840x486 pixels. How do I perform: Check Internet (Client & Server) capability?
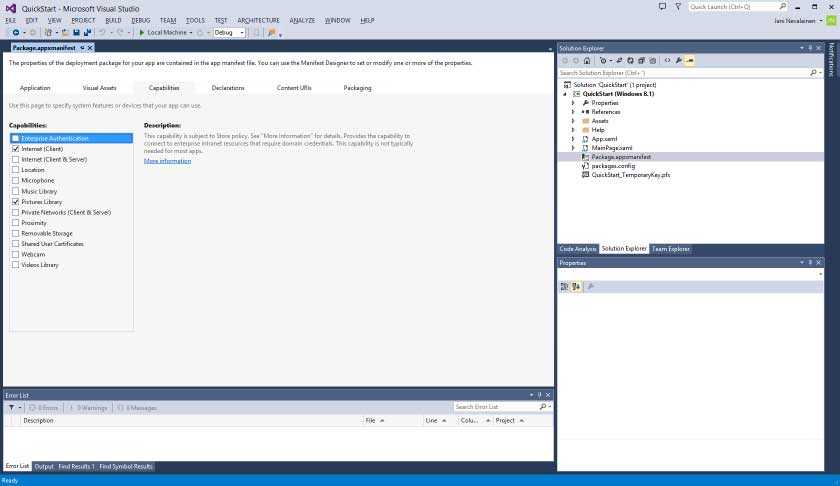pos(16,159)
